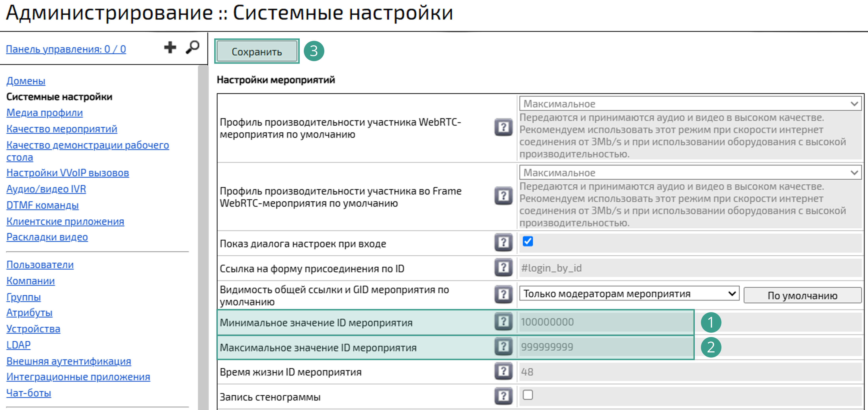Click the plus icon beside control panel

point(170,48)
